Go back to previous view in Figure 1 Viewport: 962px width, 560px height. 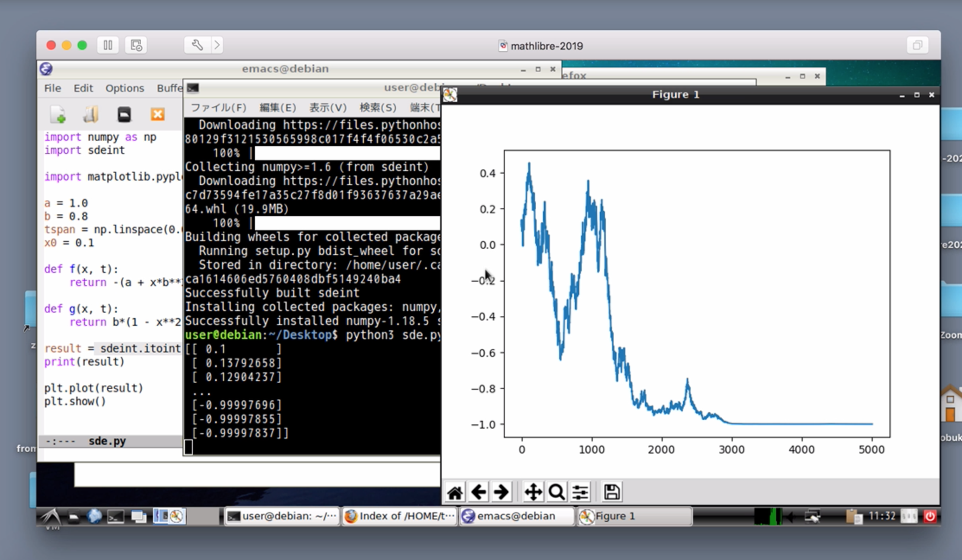point(478,492)
